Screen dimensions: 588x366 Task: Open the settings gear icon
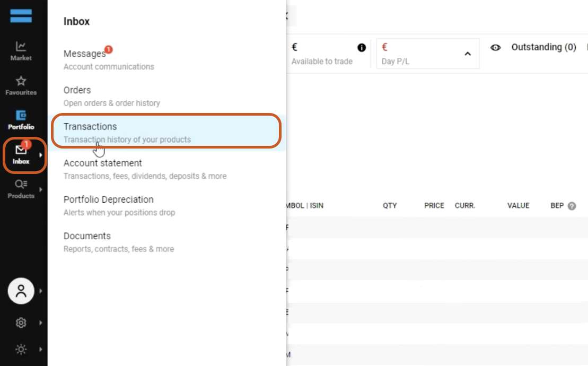[21, 323]
